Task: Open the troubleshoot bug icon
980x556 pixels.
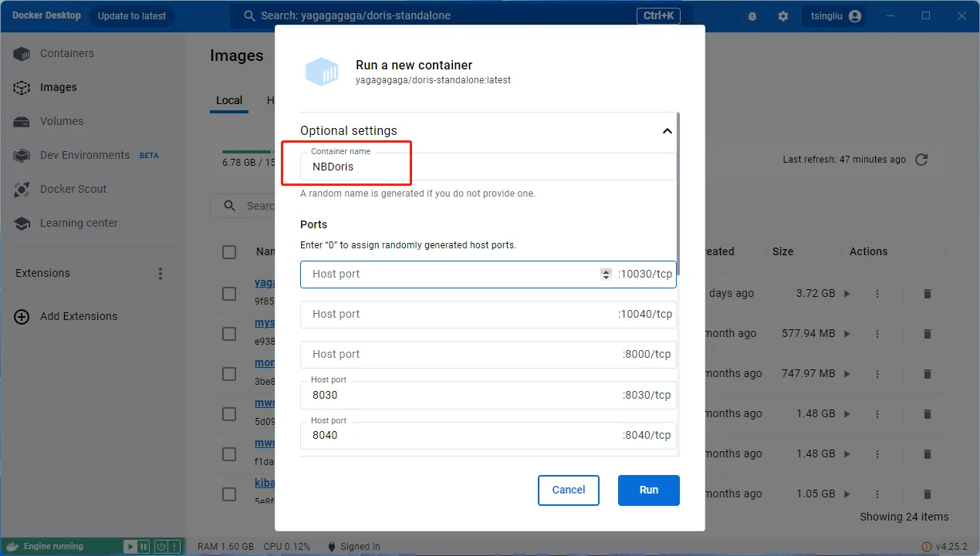Action: coord(753,16)
